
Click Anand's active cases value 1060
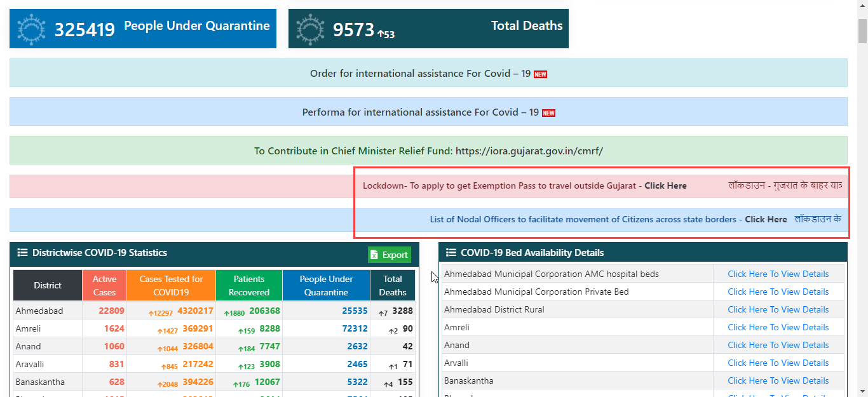[x=114, y=346]
